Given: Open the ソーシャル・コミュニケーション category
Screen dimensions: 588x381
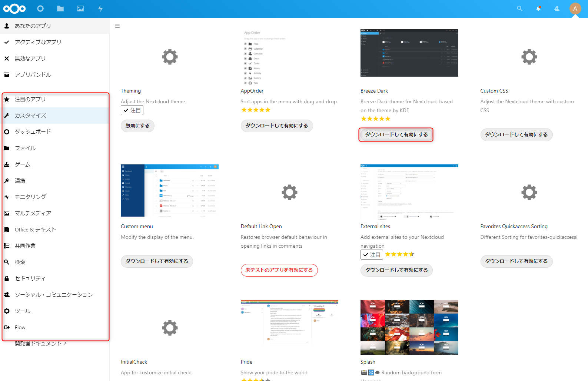Looking at the screenshot, I should (54, 295).
